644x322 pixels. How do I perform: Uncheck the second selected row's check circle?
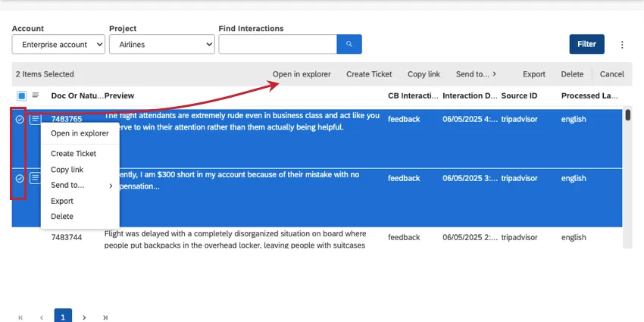(x=20, y=178)
